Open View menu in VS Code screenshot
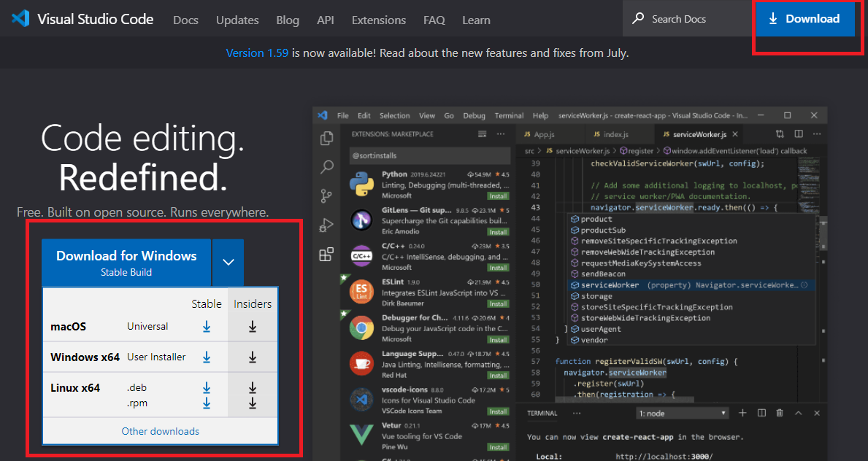Viewport: 868px width, 461px height. [x=427, y=116]
